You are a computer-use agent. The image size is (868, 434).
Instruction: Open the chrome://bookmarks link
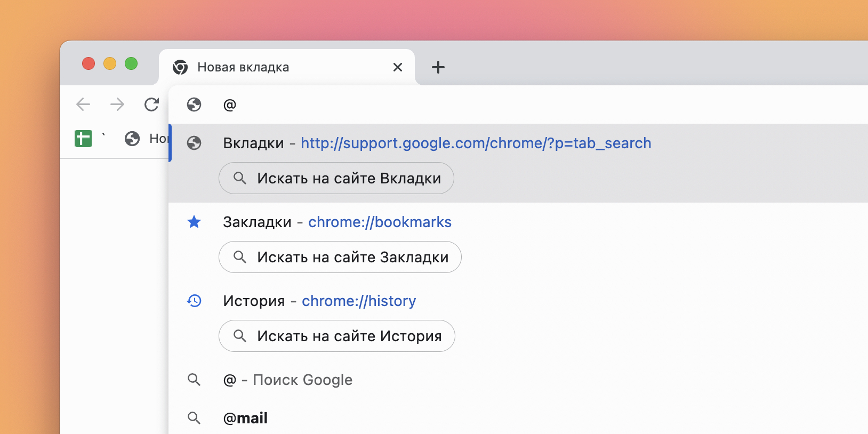tap(380, 222)
